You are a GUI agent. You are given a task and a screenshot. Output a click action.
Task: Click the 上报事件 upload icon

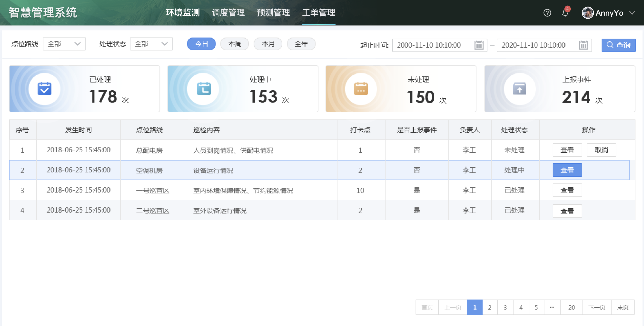(x=520, y=89)
